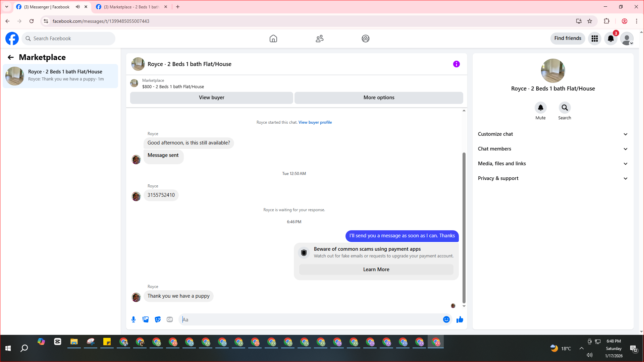Open the GIF picker
The height and width of the screenshot is (362, 644).
(170, 319)
